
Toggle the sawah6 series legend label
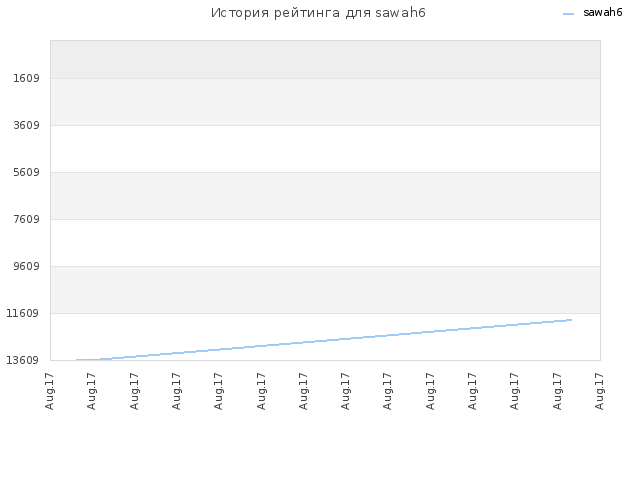click(602, 13)
